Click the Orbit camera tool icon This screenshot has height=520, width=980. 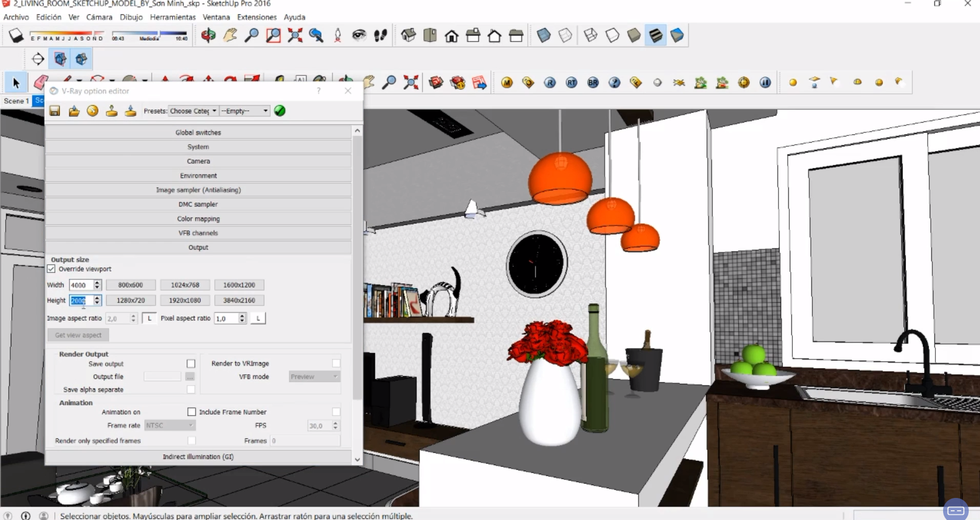pos(208,35)
